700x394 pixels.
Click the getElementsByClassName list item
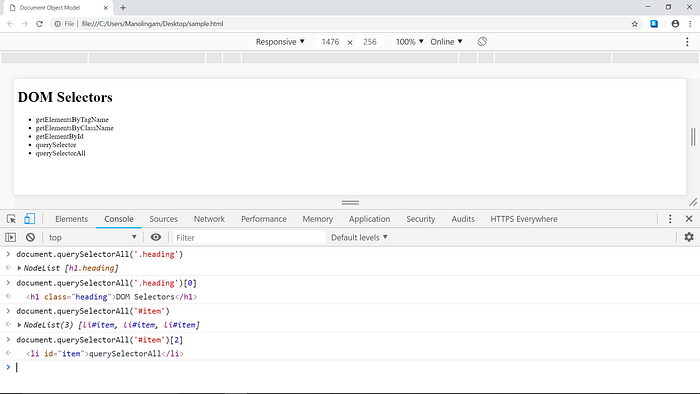[75, 128]
